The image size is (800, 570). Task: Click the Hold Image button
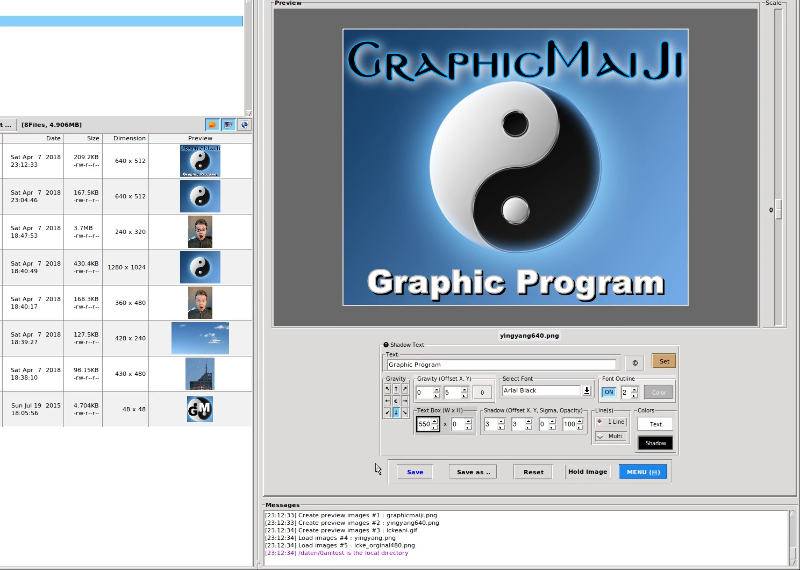pyautogui.click(x=588, y=472)
